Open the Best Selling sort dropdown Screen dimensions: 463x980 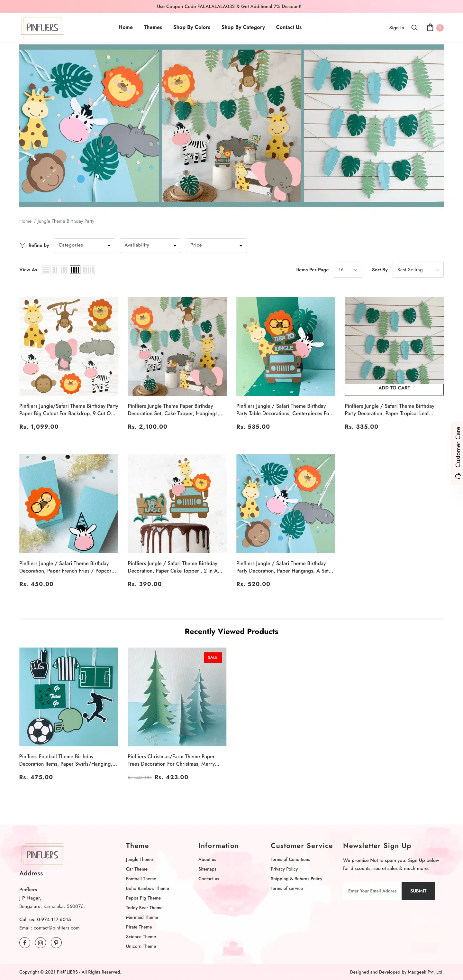pyautogui.click(x=418, y=270)
